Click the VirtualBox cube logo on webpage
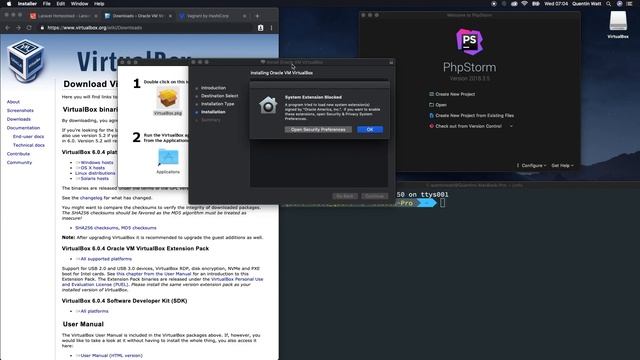Image resolution: width=640 pixels, height=360 pixels. click(x=26, y=60)
